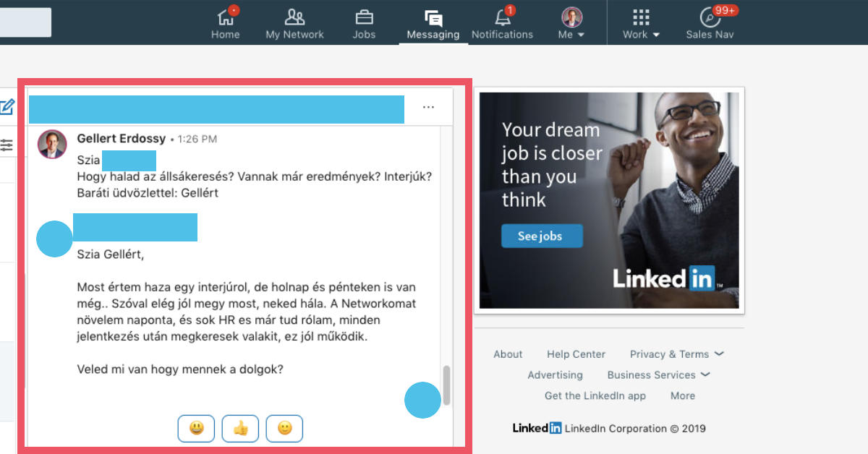Click the Notifications bell icon

pos(502,17)
